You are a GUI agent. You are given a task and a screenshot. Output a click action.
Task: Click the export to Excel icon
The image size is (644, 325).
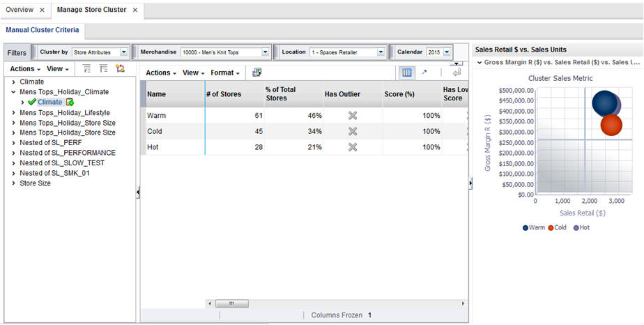point(257,73)
